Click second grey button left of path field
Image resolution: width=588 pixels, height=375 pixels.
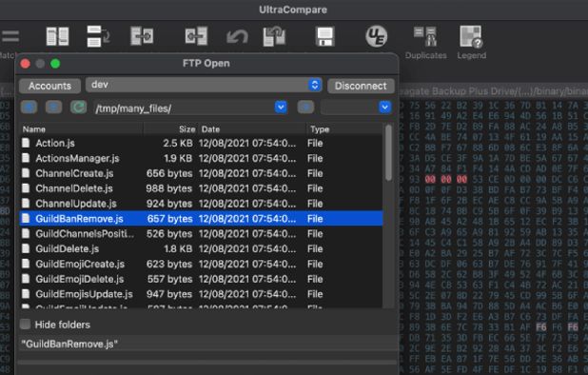(x=53, y=108)
